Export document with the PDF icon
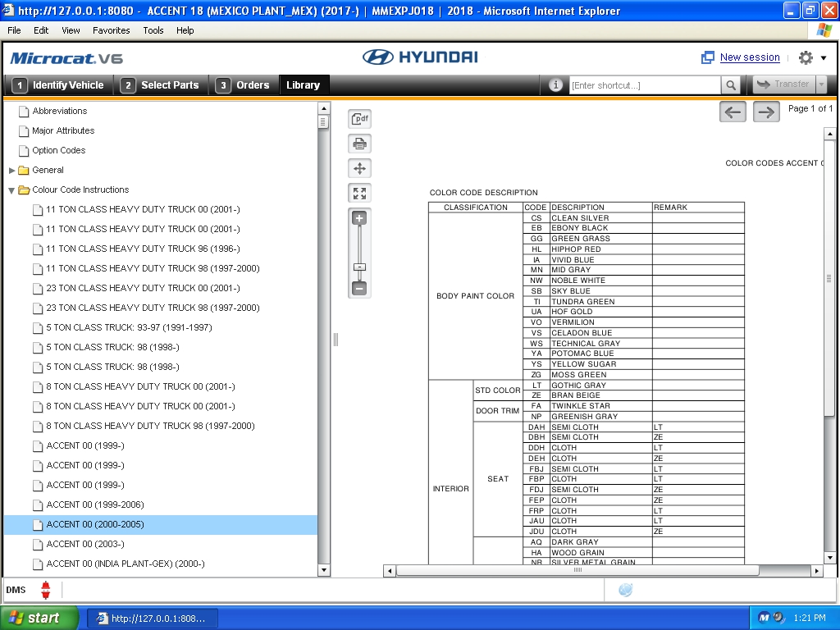Image resolution: width=840 pixels, height=630 pixels. (x=359, y=118)
